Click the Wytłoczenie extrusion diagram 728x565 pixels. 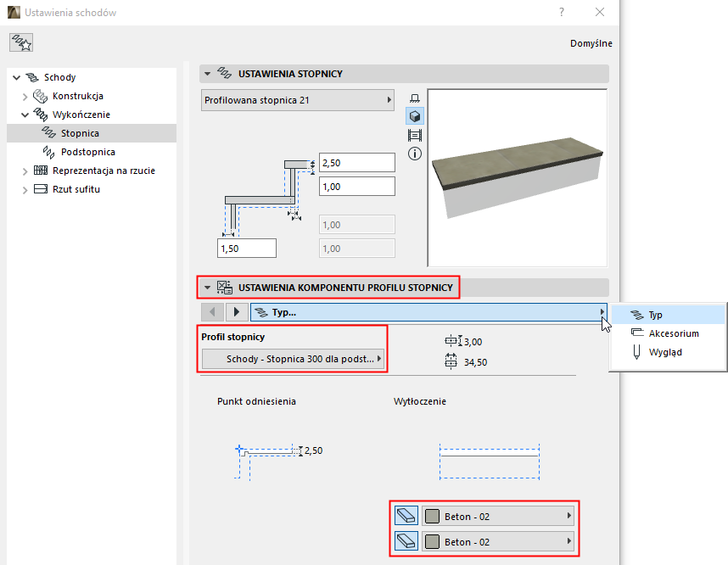click(490, 462)
